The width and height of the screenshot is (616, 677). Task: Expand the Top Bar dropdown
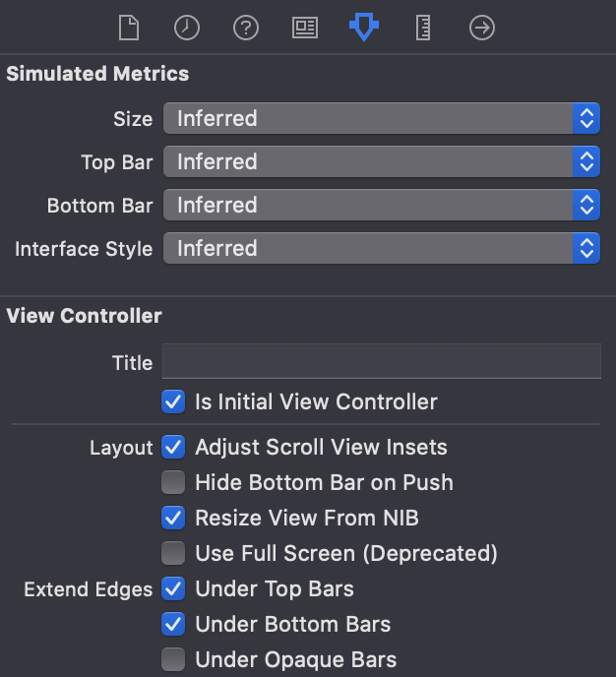[382, 161]
